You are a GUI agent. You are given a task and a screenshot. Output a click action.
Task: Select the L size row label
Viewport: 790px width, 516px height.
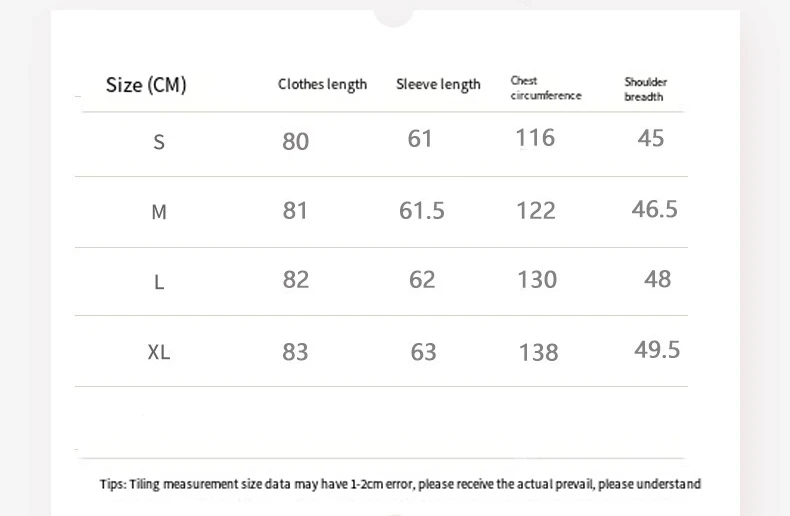[159, 282]
